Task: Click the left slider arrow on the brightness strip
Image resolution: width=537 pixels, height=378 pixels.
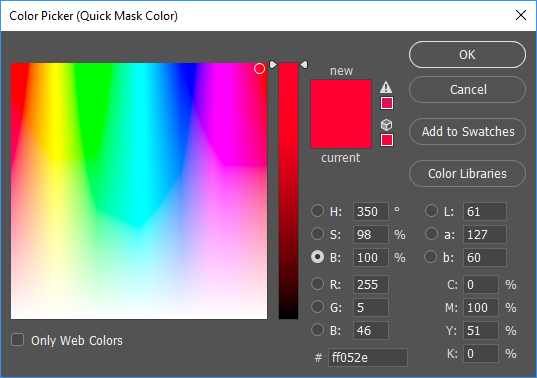Action: 273,64
